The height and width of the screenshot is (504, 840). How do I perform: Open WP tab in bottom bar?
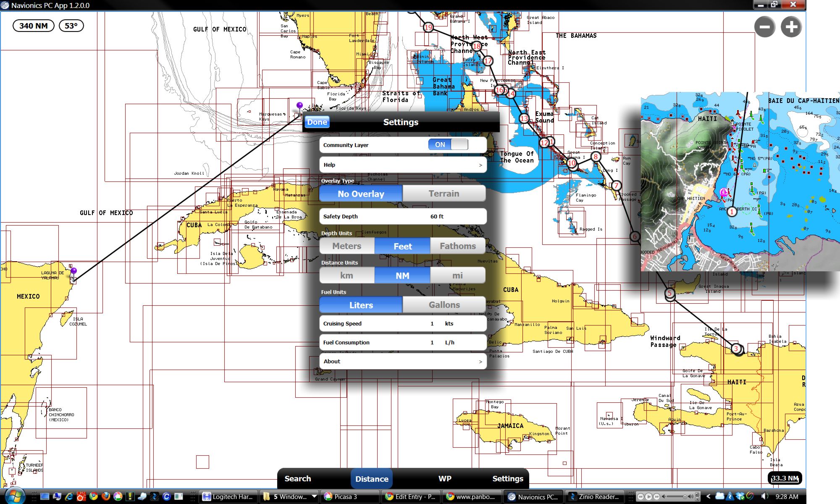[445, 479]
